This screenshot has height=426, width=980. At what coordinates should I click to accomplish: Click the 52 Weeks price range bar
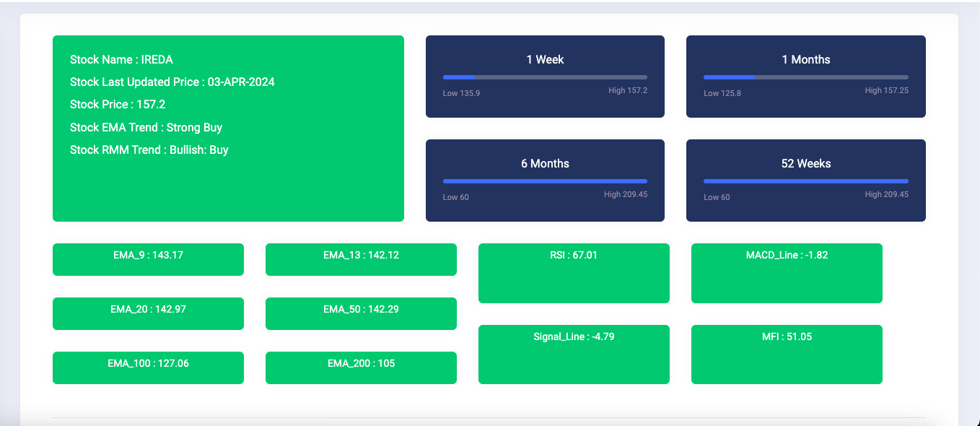[x=806, y=181]
